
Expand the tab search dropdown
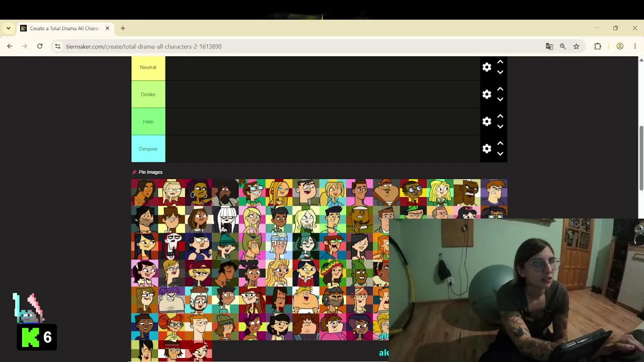pyautogui.click(x=8, y=28)
